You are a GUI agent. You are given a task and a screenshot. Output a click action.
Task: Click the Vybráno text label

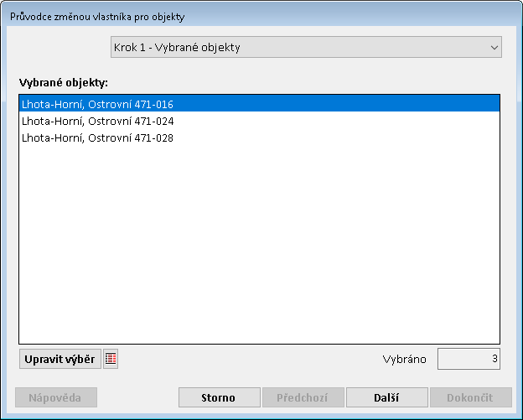coord(405,359)
